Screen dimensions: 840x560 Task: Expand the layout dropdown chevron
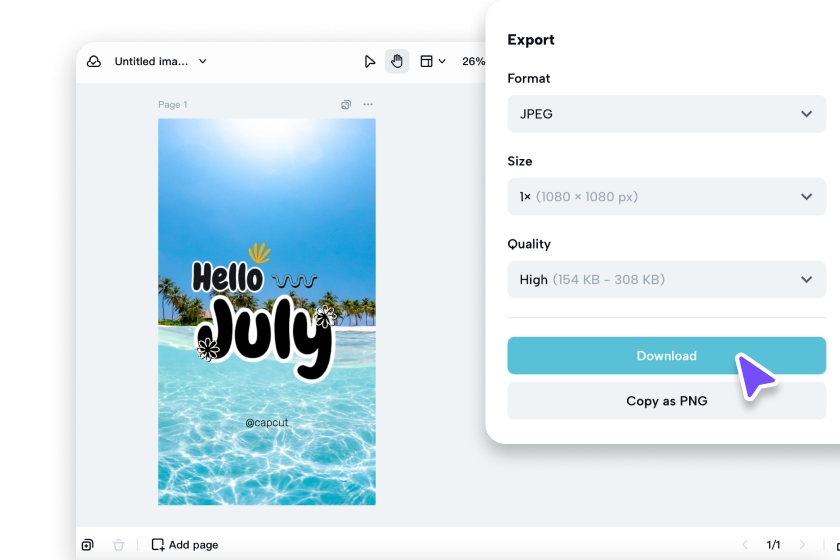point(442,62)
